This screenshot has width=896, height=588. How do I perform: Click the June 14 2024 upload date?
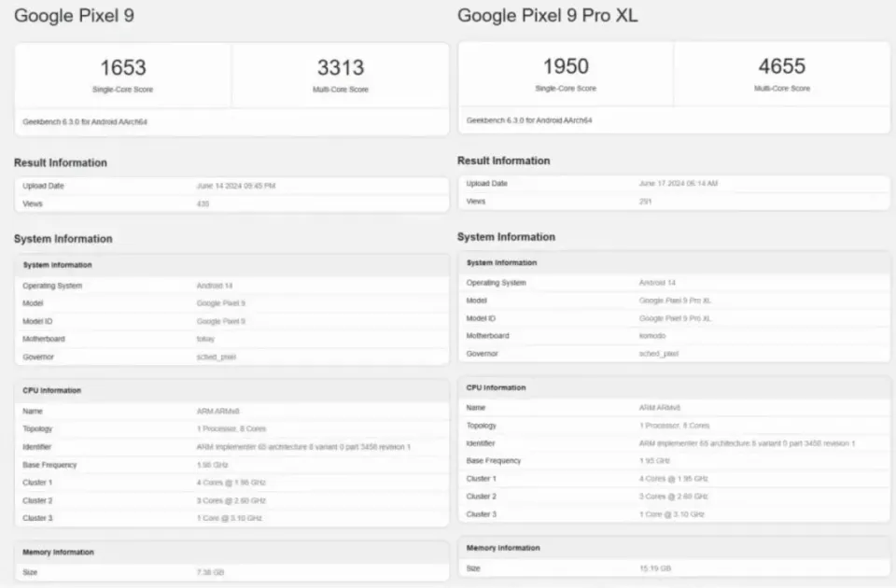coord(236,186)
